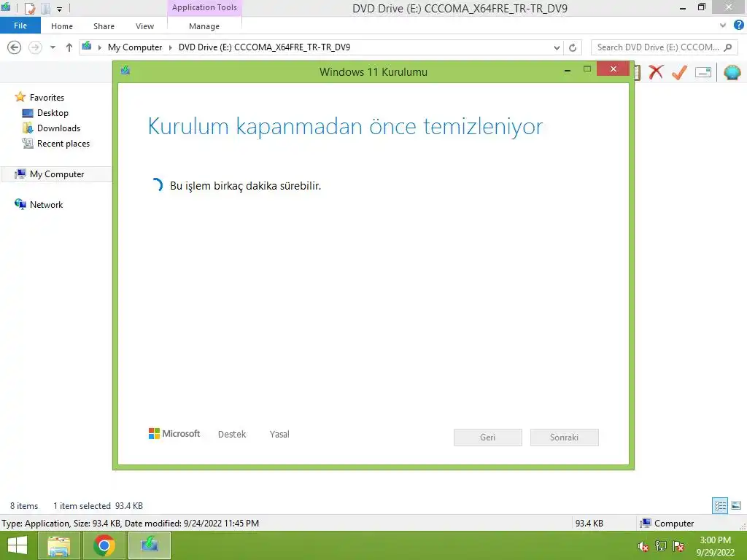The width and height of the screenshot is (747, 560).
Task: Click the blue shell toolbar icon
Action: point(732,72)
